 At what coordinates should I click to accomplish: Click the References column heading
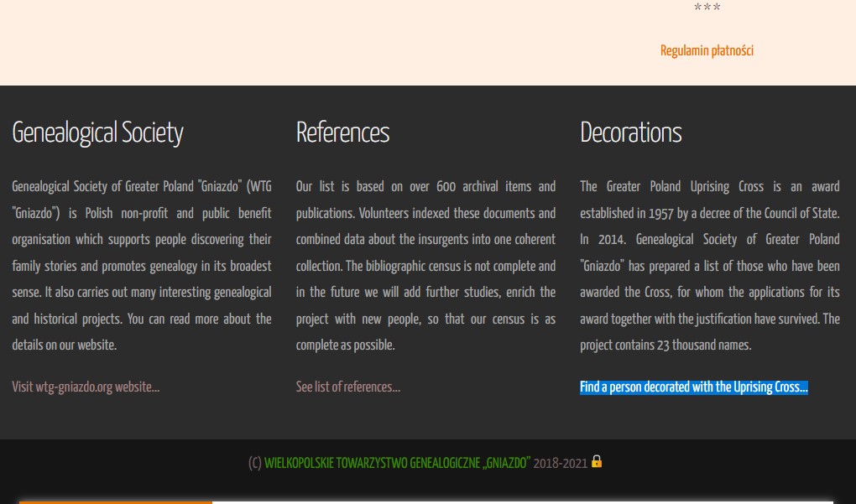click(x=342, y=133)
